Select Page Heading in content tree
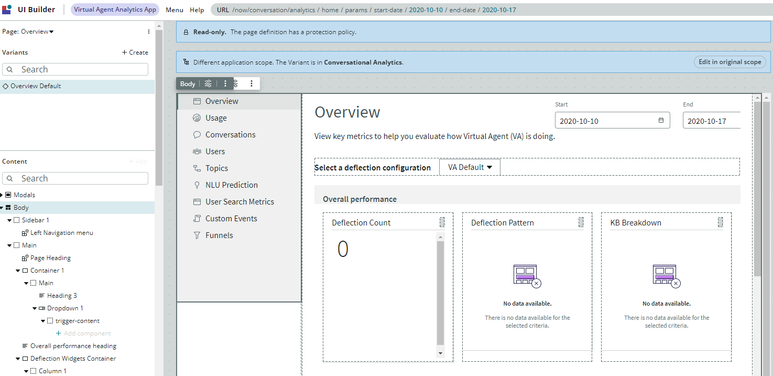 pos(46,258)
